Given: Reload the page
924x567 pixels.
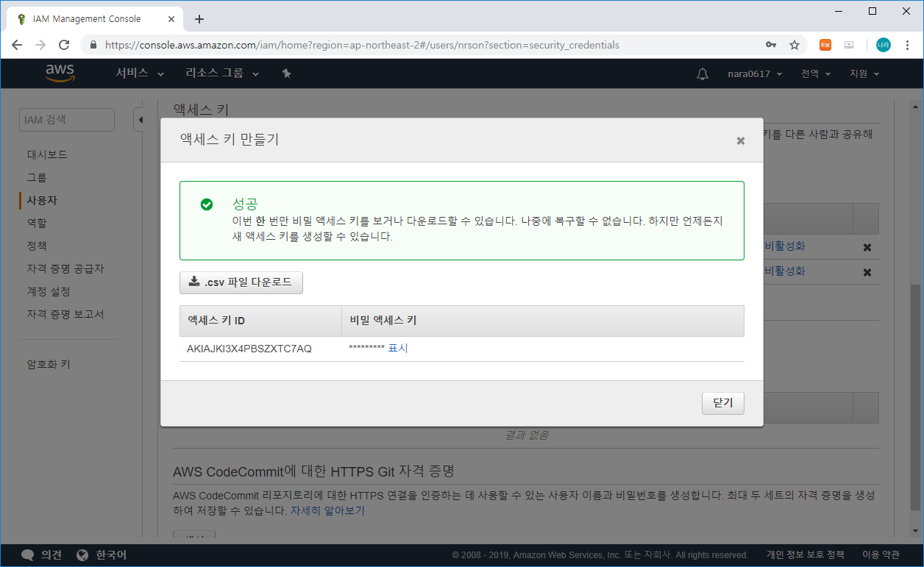Looking at the screenshot, I should (64, 45).
